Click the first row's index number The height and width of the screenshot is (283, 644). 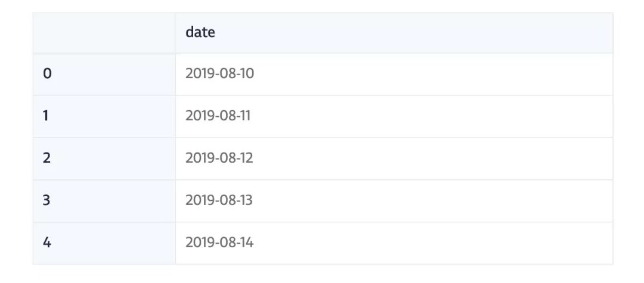[48, 74]
